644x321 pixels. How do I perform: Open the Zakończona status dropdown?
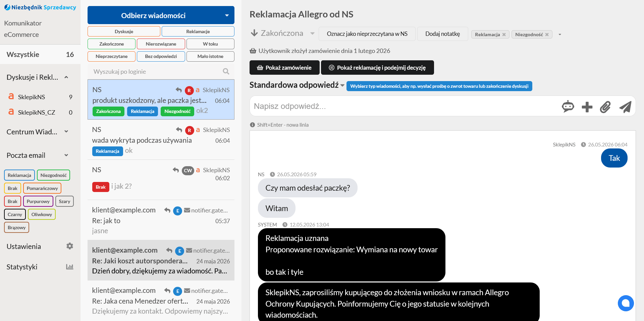[313, 33]
